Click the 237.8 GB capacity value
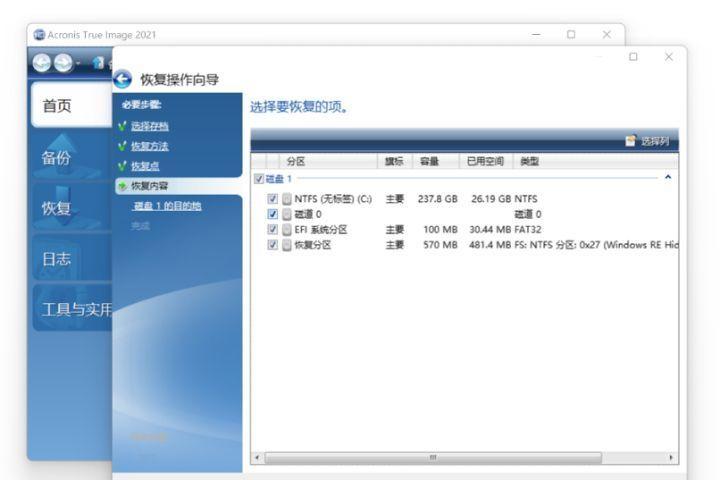Screen dimensions: 720x480 (438, 199)
